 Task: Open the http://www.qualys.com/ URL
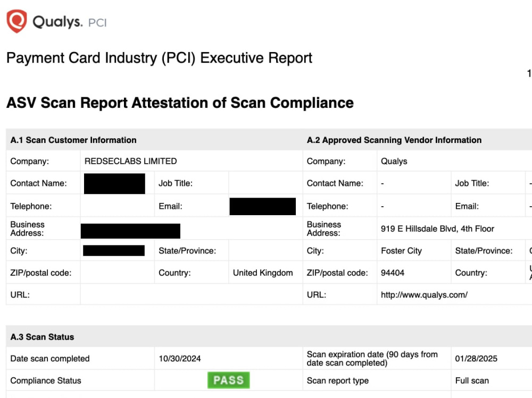[x=424, y=294]
